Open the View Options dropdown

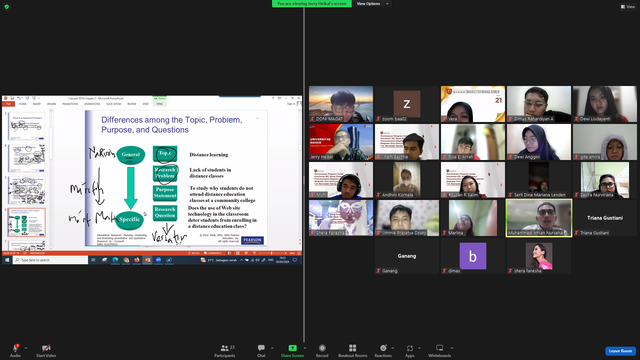click(372, 4)
